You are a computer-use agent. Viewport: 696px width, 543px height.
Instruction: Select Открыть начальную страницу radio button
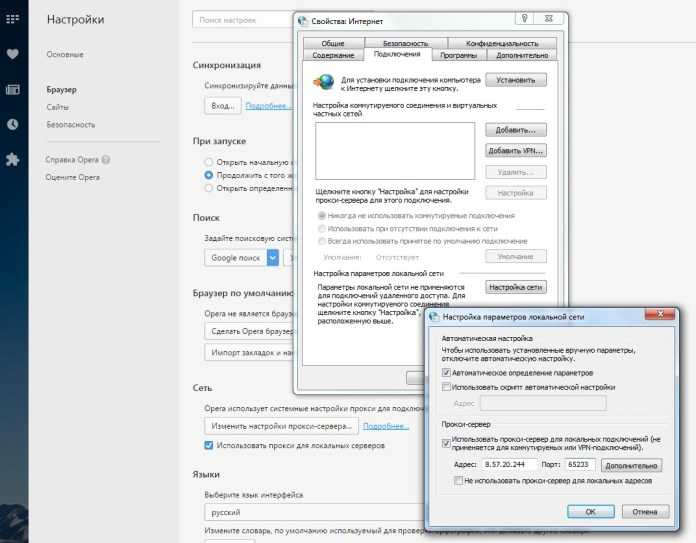click(x=209, y=162)
